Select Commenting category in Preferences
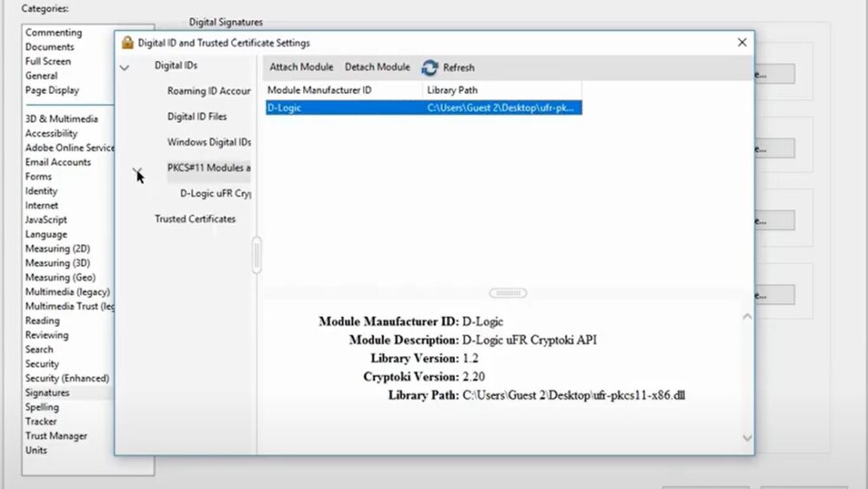This screenshot has height=489, width=868. click(54, 33)
